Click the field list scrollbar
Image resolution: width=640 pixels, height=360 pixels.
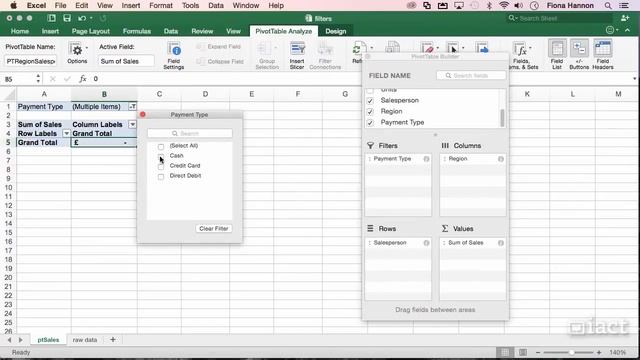coord(502,118)
